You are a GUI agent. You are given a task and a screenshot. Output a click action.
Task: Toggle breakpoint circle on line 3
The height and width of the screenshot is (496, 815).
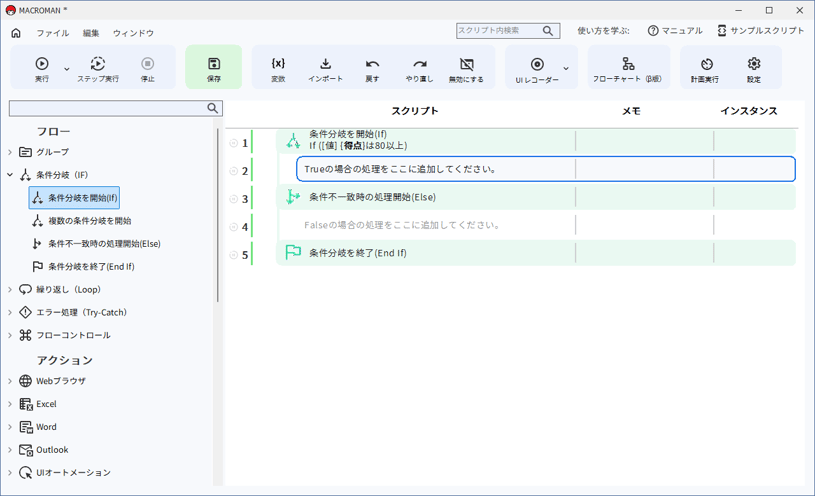coord(233,199)
